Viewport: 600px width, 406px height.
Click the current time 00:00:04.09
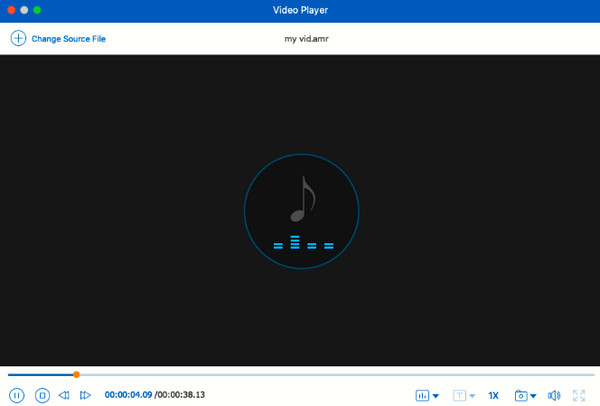tap(128, 395)
